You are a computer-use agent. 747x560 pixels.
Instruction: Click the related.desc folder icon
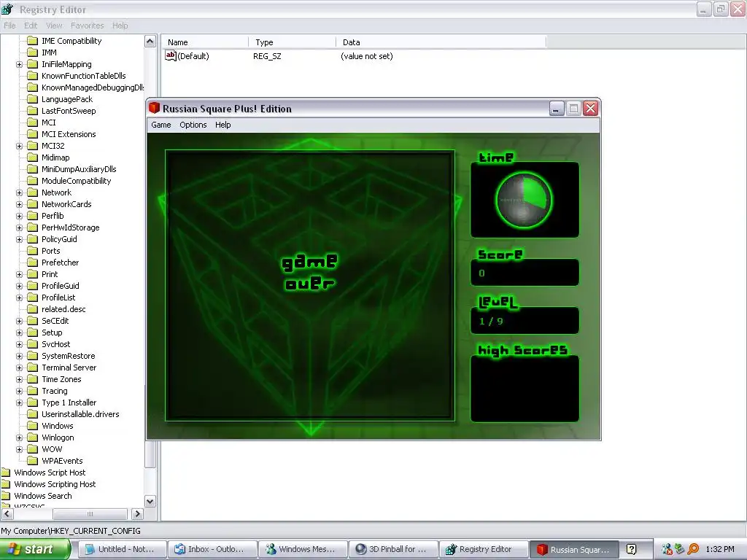32,309
